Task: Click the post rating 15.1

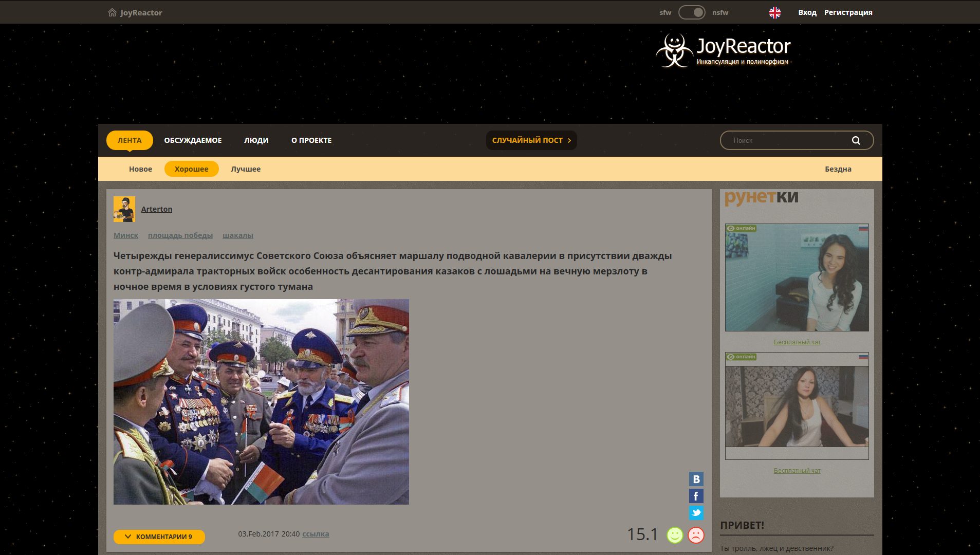Action: point(642,534)
